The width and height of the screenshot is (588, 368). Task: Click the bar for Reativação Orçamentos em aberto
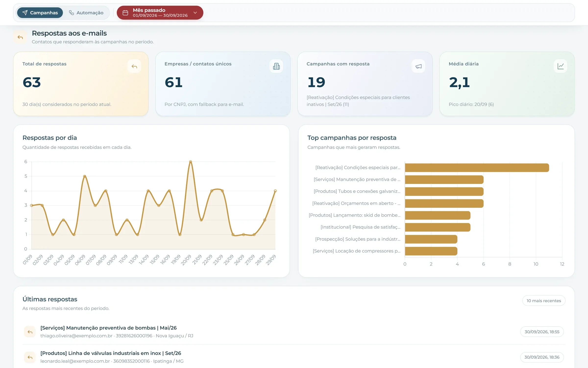pos(444,203)
